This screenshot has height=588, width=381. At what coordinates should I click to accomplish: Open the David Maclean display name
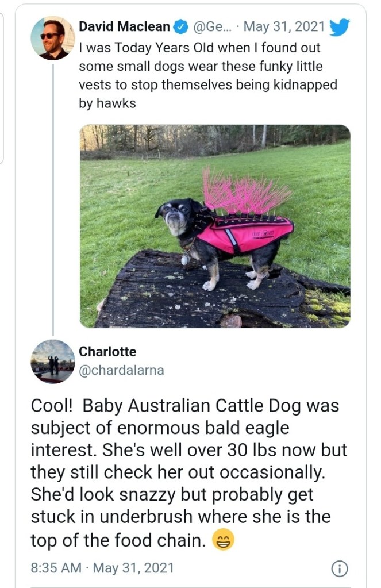pos(125,26)
